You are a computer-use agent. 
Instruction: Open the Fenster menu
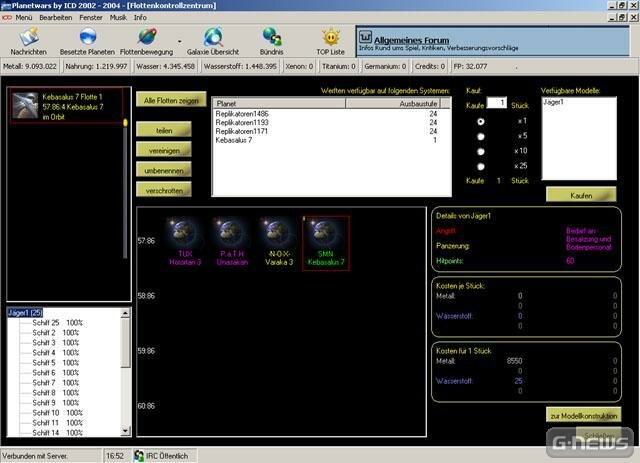91,18
